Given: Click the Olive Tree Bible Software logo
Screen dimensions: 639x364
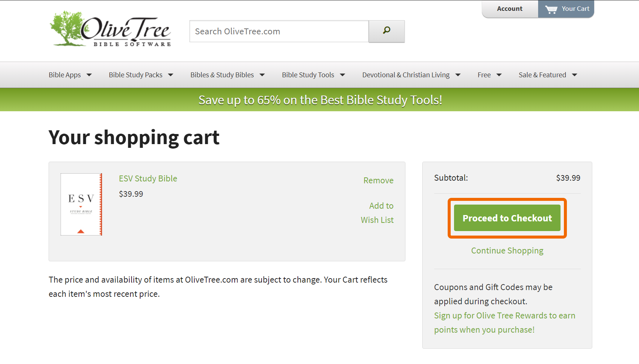Looking at the screenshot, I should point(111,29).
